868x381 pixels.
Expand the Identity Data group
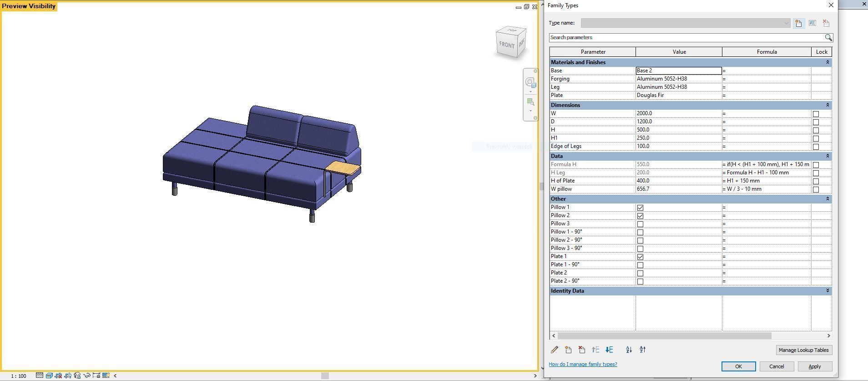[x=828, y=290]
